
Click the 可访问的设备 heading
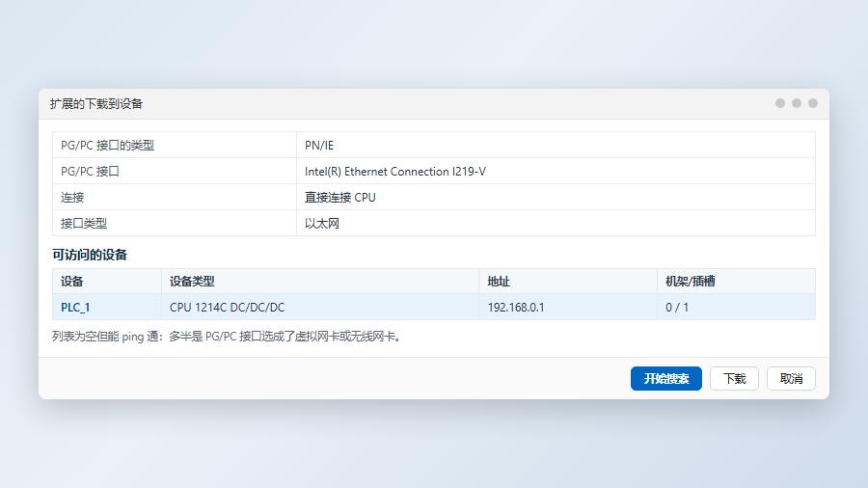tap(90, 255)
